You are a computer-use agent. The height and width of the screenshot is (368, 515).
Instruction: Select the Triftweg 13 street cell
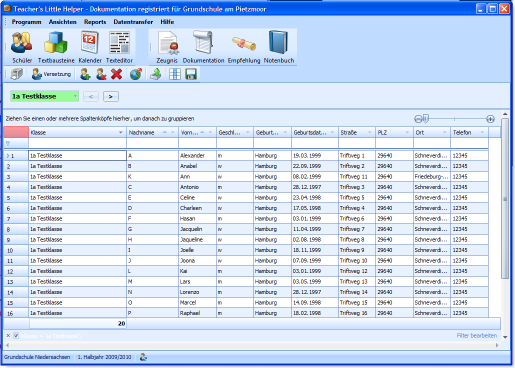[357, 282]
